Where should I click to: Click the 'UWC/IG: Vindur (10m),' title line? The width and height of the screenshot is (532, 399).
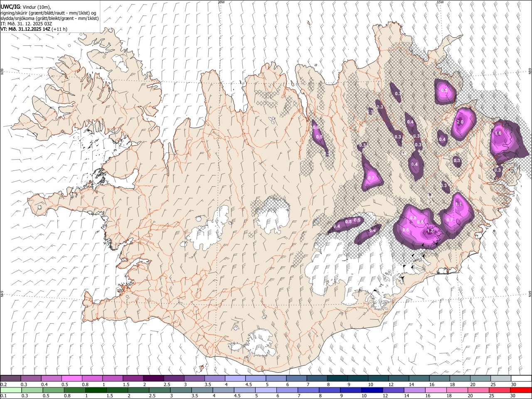click(x=26, y=7)
